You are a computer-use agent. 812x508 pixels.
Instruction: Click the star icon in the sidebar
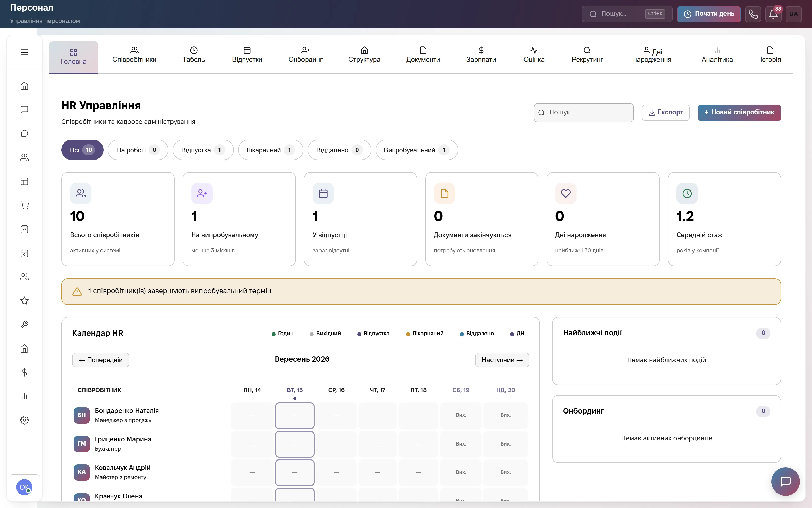24,301
